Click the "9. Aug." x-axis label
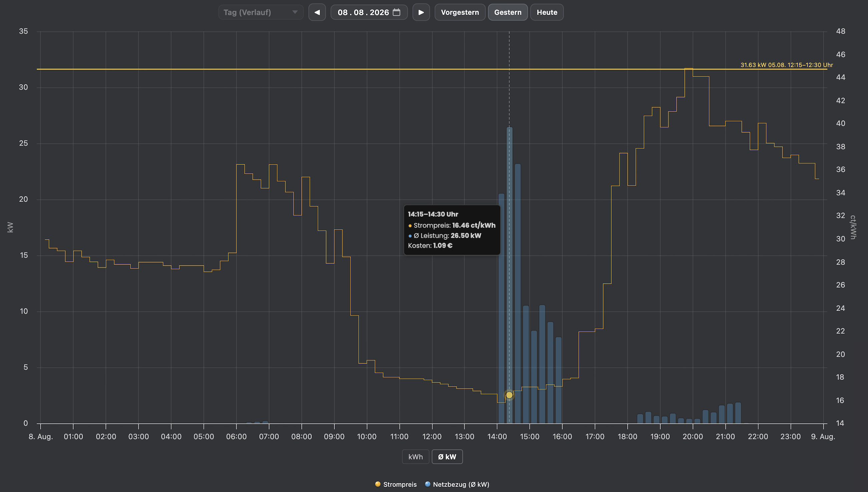The image size is (868, 492). pyautogui.click(x=823, y=437)
